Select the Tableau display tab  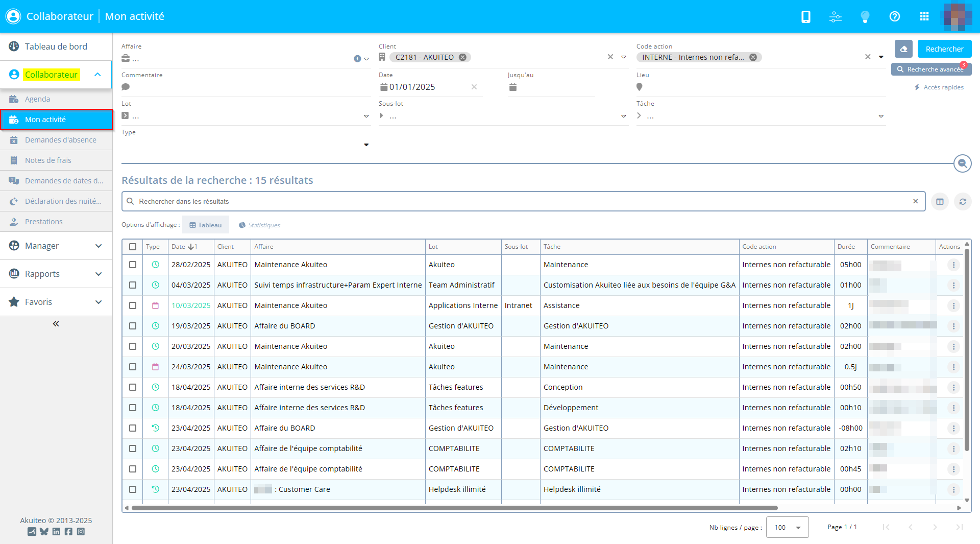pos(206,225)
